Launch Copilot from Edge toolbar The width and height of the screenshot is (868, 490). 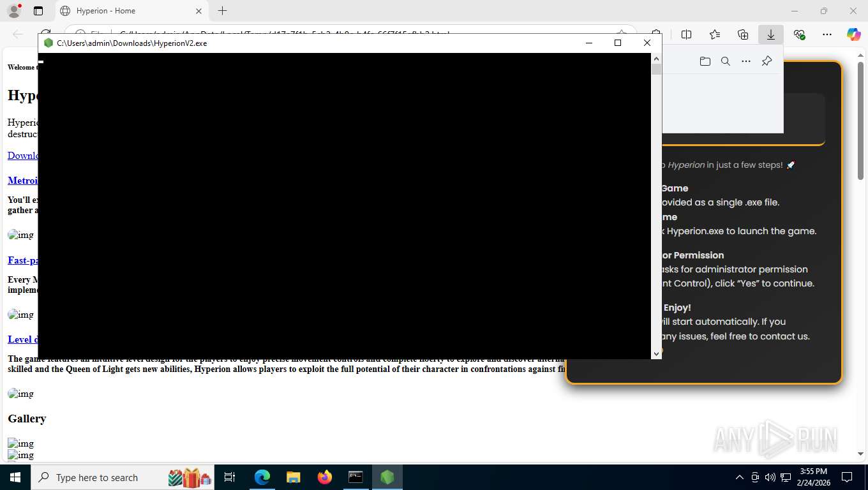pyautogui.click(x=854, y=34)
